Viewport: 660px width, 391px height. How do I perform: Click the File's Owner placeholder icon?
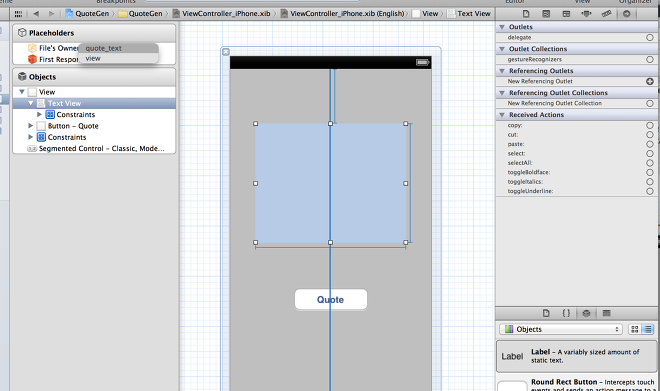coord(32,48)
